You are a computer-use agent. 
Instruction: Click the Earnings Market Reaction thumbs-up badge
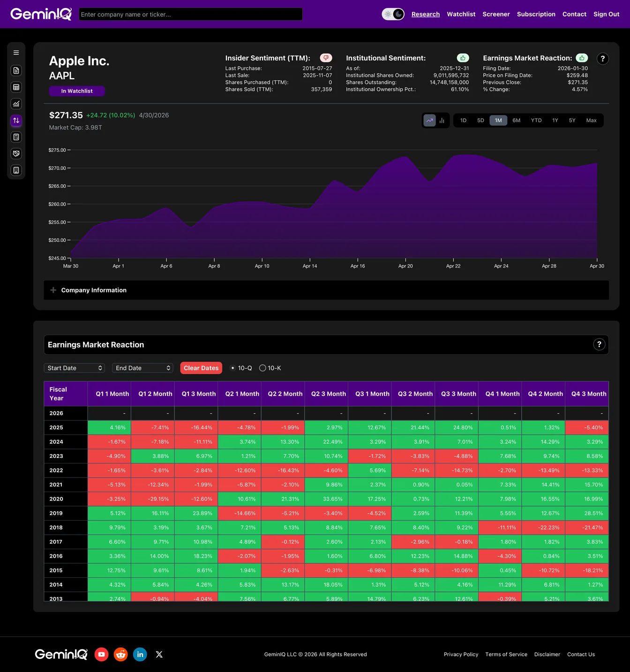(x=582, y=58)
